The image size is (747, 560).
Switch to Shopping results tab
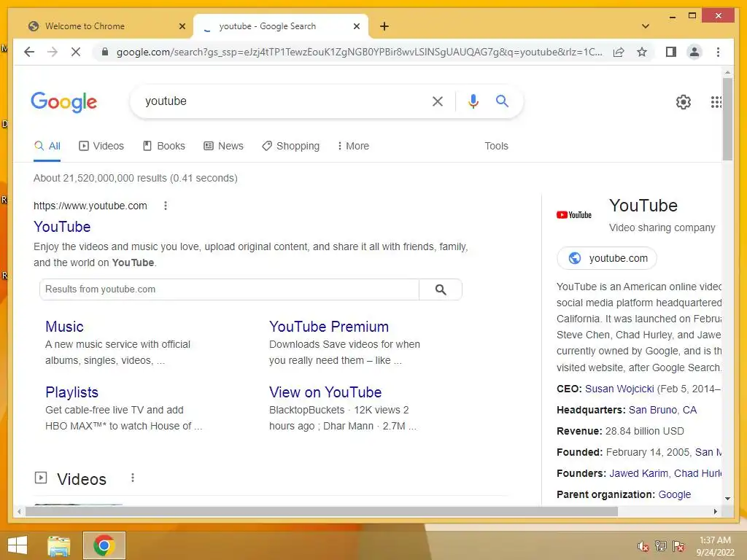tap(290, 146)
